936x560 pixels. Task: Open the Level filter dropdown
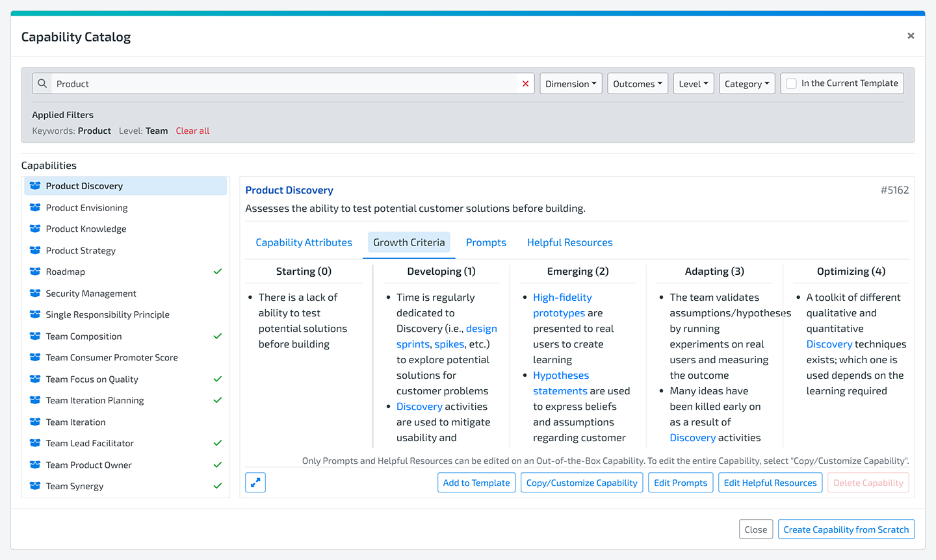coord(693,84)
